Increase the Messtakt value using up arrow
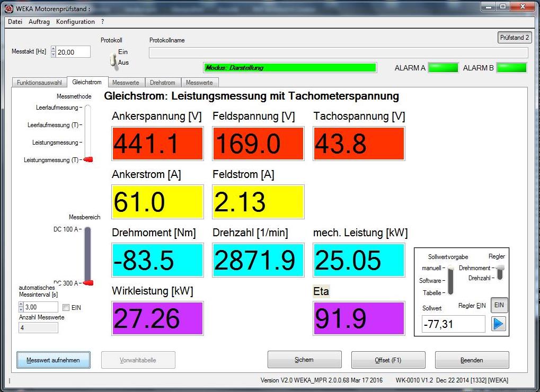 [53, 49]
